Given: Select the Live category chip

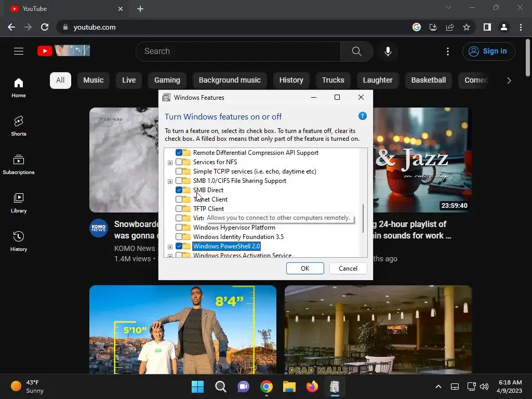Looking at the screenshot, I should point(129,81).
